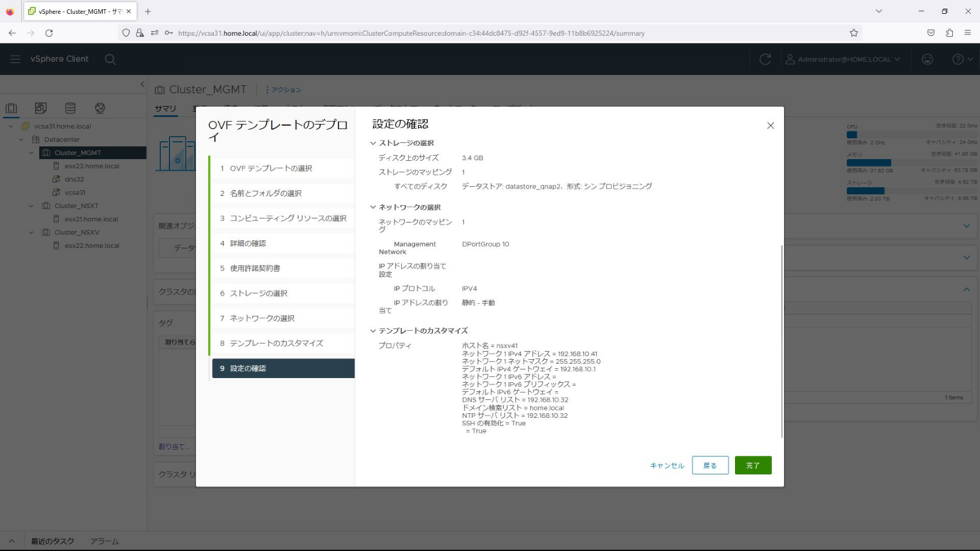Open the list all tabs dropdown

[x=879, y=11]
